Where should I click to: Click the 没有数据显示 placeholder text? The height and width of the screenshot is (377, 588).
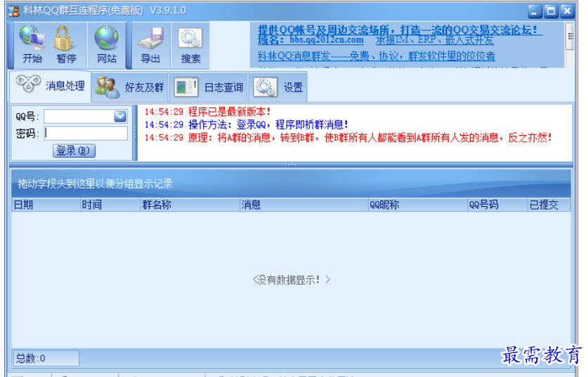pos(292,280)
